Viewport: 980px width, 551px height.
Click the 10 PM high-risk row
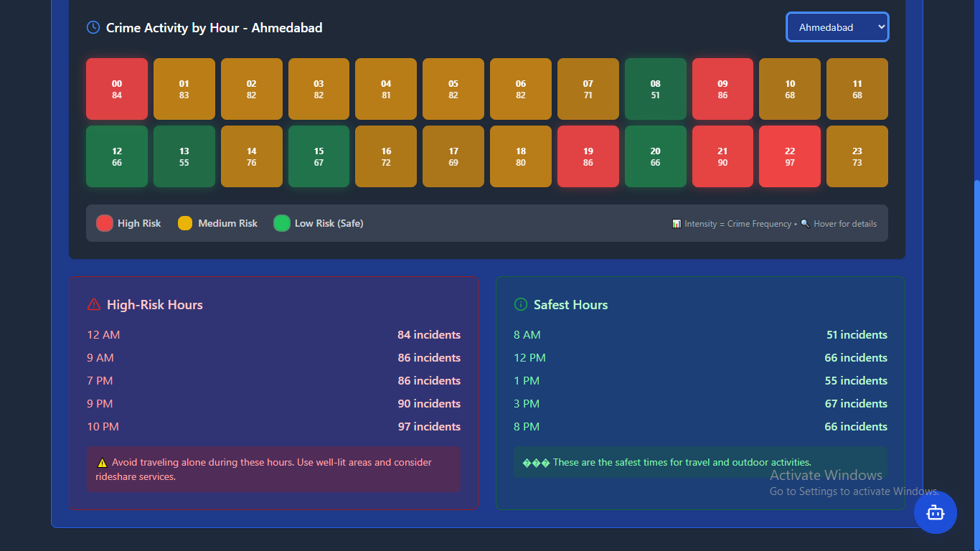[273, 427]
